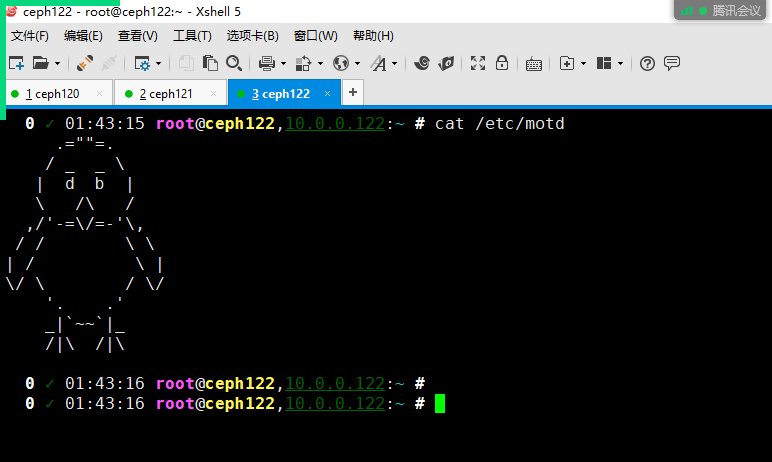Launch Xftp from the toolbar
The height and width of the screenshot is (462, 772).
[x=446, y=63]
